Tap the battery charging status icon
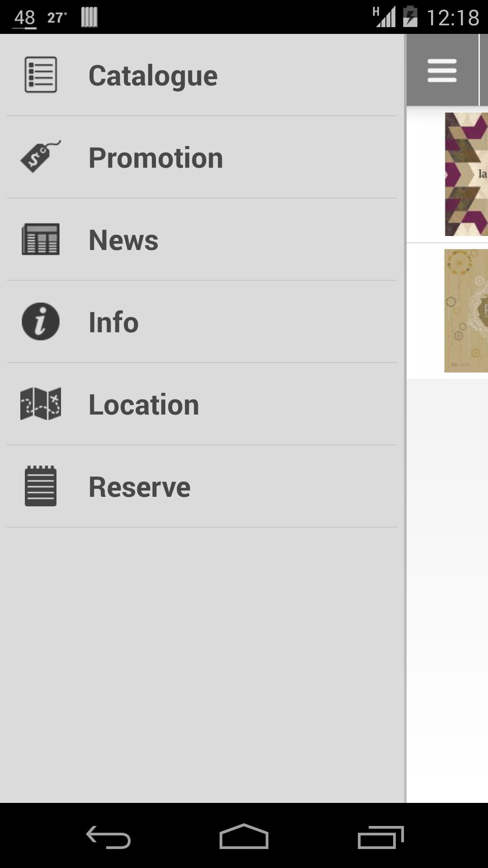 click(x=410, y=17)
